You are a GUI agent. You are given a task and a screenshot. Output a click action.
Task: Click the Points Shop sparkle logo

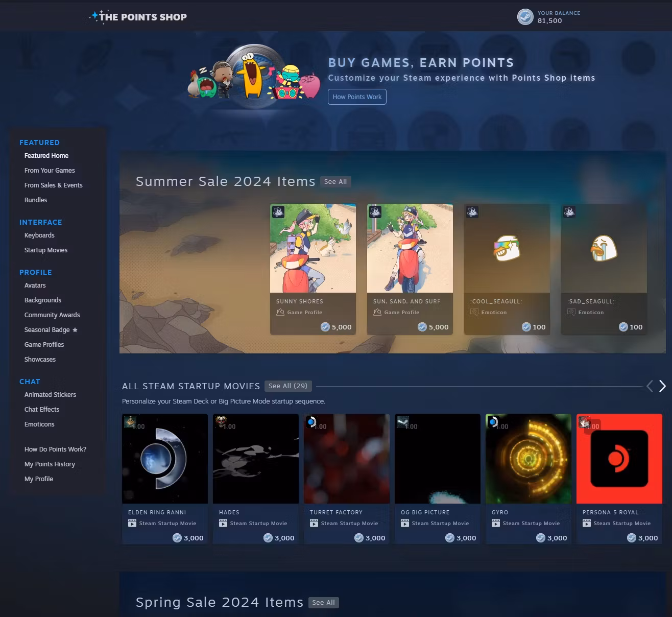95,16
